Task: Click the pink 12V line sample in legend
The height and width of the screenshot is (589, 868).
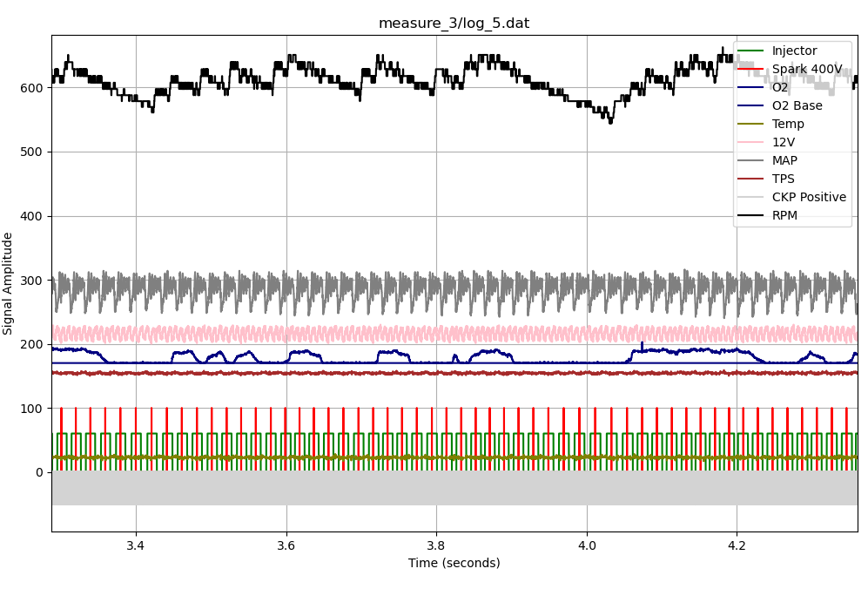Action: tap(751, 141)
